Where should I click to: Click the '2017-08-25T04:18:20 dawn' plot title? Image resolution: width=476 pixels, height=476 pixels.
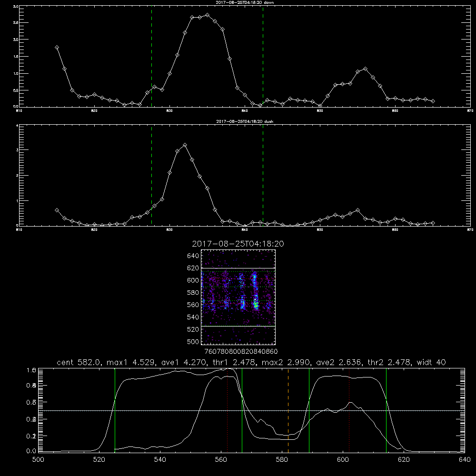[245, 2]
